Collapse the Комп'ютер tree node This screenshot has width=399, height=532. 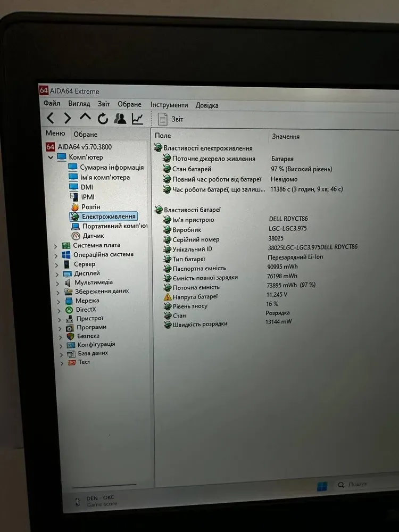pyautogui.click(x=51, y=157)
